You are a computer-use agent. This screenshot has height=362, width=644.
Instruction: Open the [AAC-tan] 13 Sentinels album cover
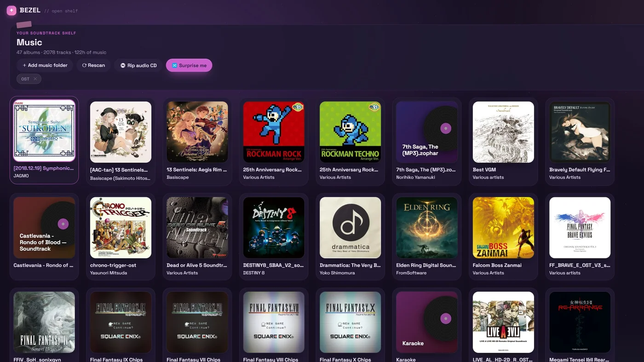(x=121, y=132)
